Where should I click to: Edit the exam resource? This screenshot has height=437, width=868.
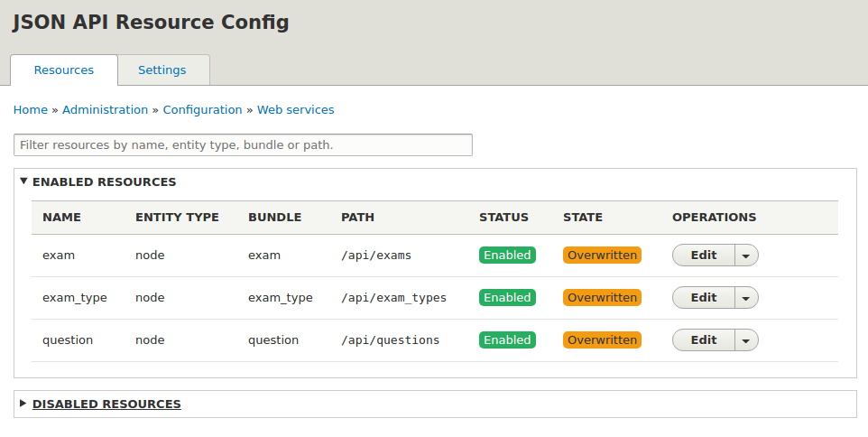point(704,256)
